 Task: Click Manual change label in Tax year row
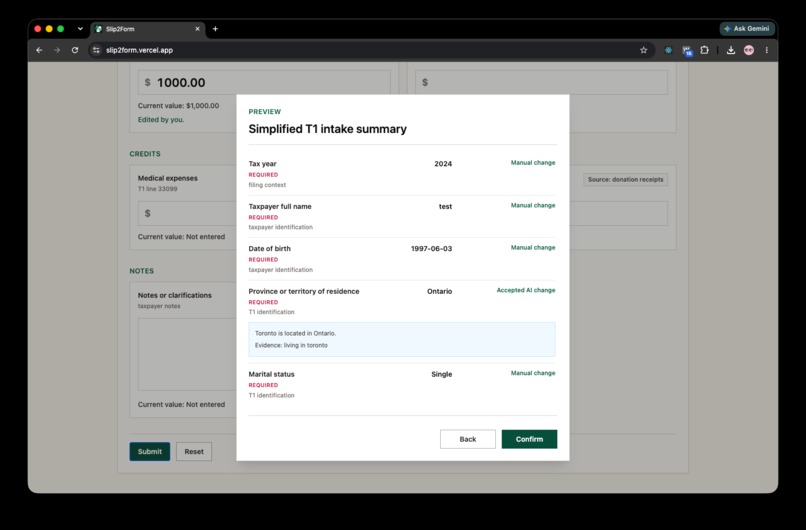(533, 162)
